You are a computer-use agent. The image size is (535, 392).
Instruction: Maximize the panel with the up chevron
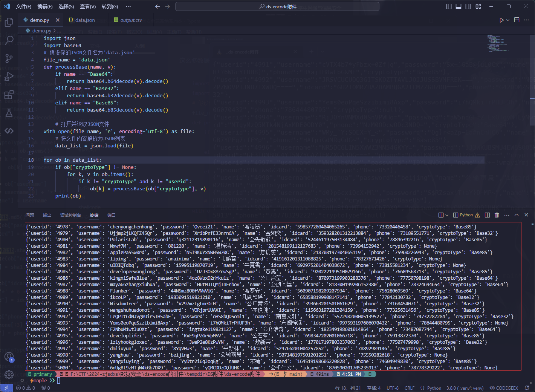click(517, 215)
